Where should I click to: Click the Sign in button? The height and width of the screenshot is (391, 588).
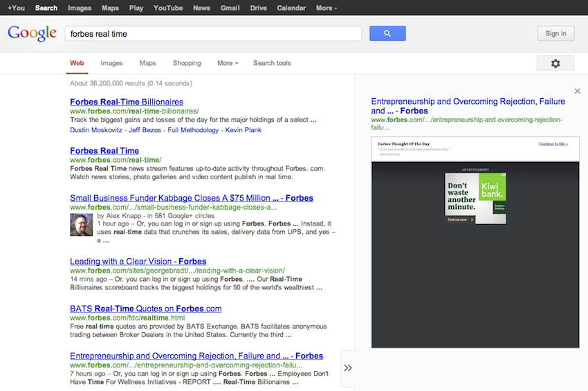[555, 33]
